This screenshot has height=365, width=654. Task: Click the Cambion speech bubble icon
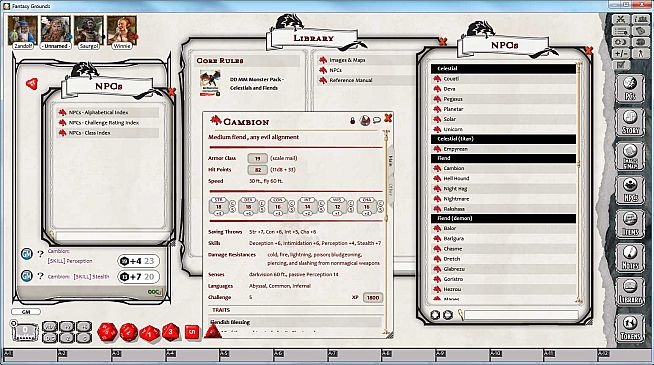(x=377, y=120)
